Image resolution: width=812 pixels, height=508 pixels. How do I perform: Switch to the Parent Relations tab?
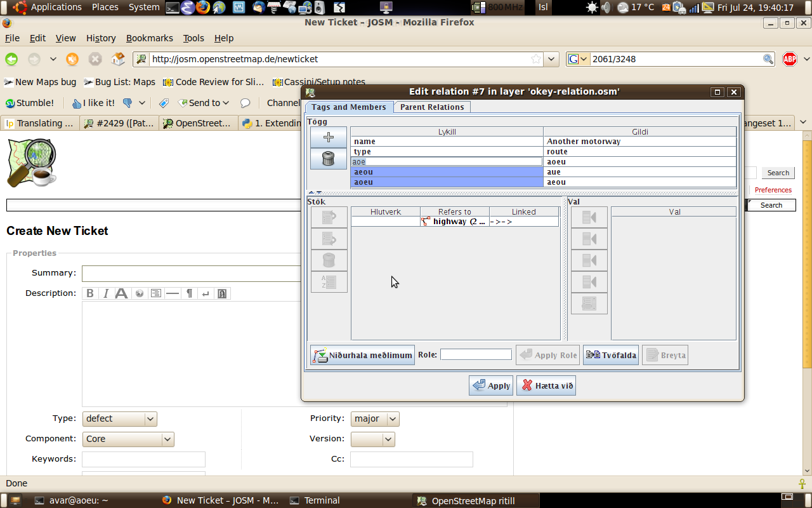tap(431, 107)
